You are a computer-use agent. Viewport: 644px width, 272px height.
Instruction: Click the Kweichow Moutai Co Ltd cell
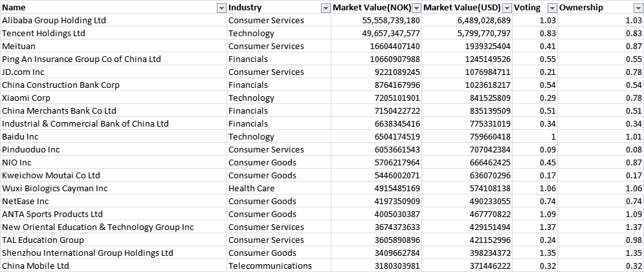coord(51,176)
